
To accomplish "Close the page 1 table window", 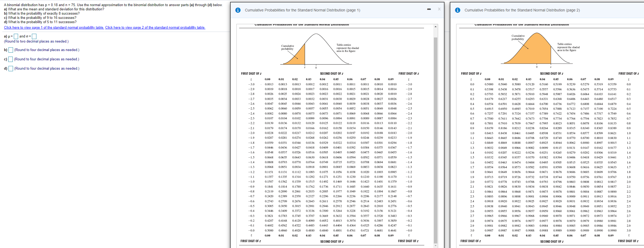I will pyautogui.click(x=439, y=9).
